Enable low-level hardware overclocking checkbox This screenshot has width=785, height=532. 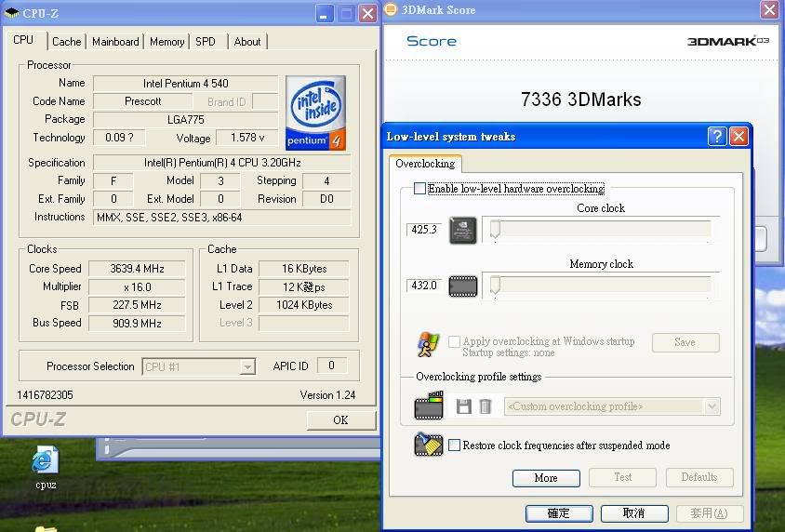coord(419,189)
